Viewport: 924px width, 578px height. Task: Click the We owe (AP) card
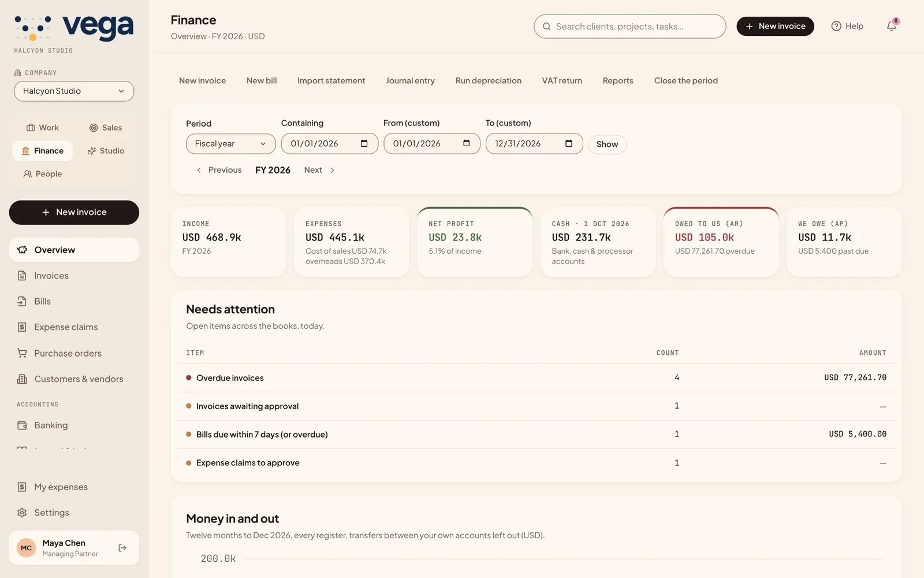(x=844, y=242)
